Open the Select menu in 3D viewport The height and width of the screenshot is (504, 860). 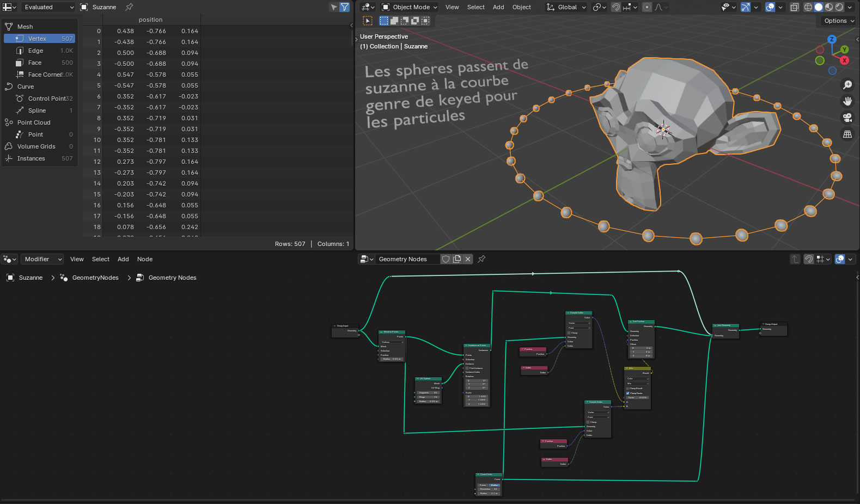[476, 7]
